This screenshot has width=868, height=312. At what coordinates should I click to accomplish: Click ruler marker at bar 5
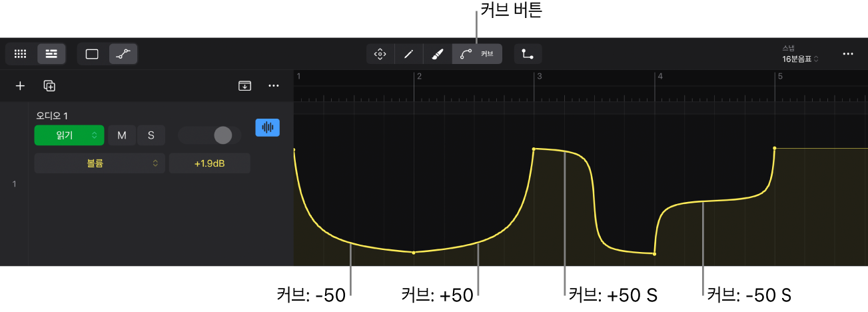click(780, 77)
